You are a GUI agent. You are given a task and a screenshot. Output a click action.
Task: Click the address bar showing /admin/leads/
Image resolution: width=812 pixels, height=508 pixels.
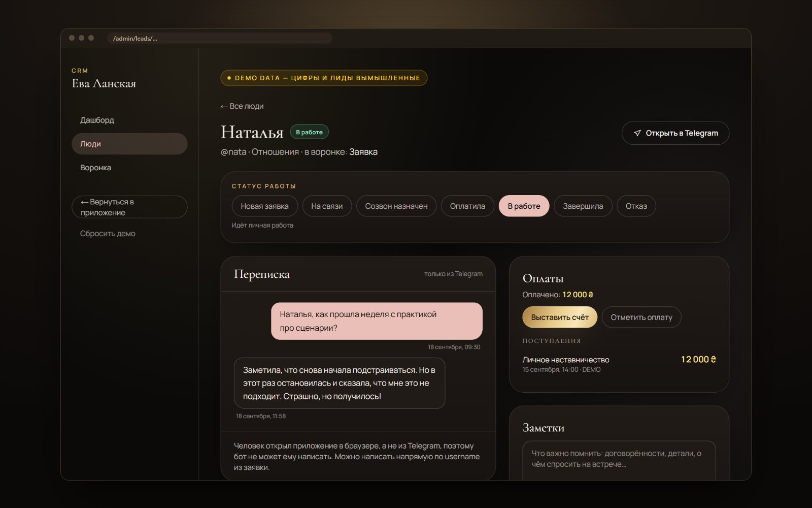[220, 38]
